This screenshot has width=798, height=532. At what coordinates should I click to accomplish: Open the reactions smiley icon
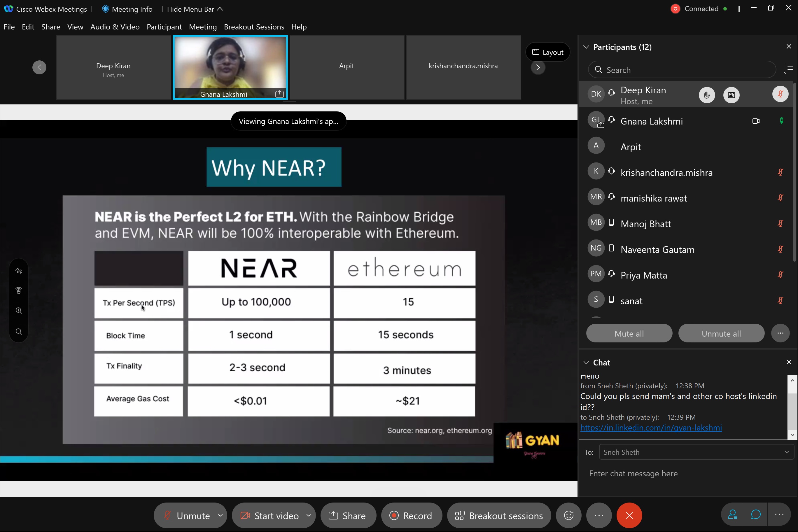point(569,515)
